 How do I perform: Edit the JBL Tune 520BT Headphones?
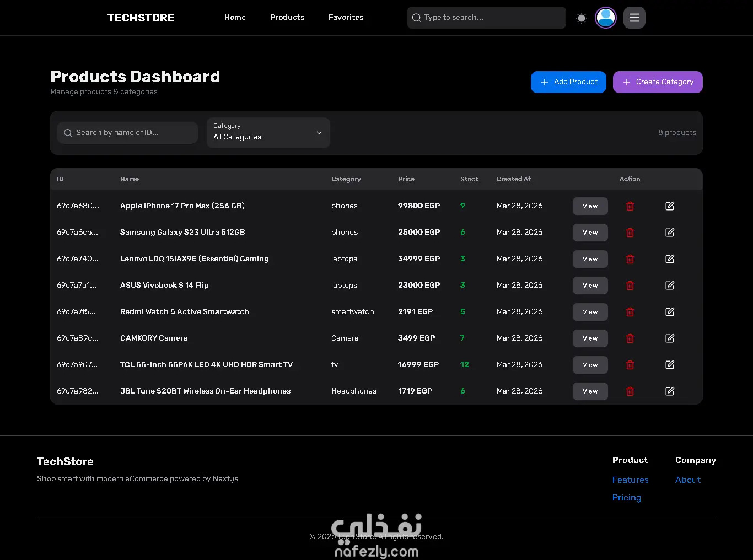(670, 391)
